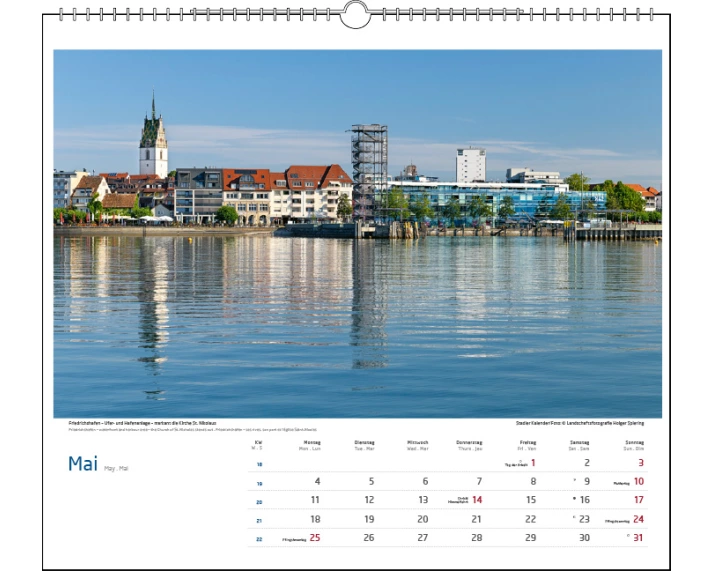Click the moon phase marker beside 9
714x571 pixels.
tap(574, 480)
